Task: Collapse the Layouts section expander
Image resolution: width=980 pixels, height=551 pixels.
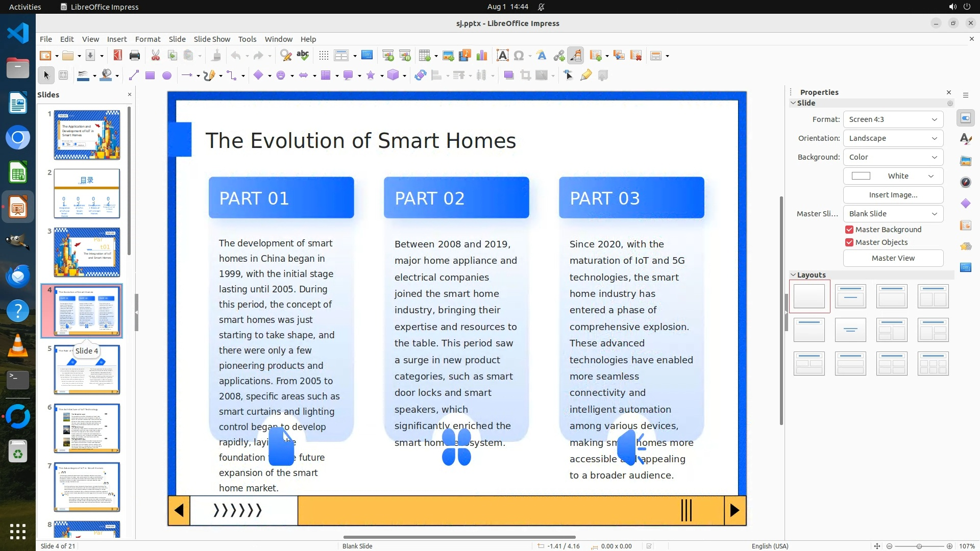Action: click(793, 274)
